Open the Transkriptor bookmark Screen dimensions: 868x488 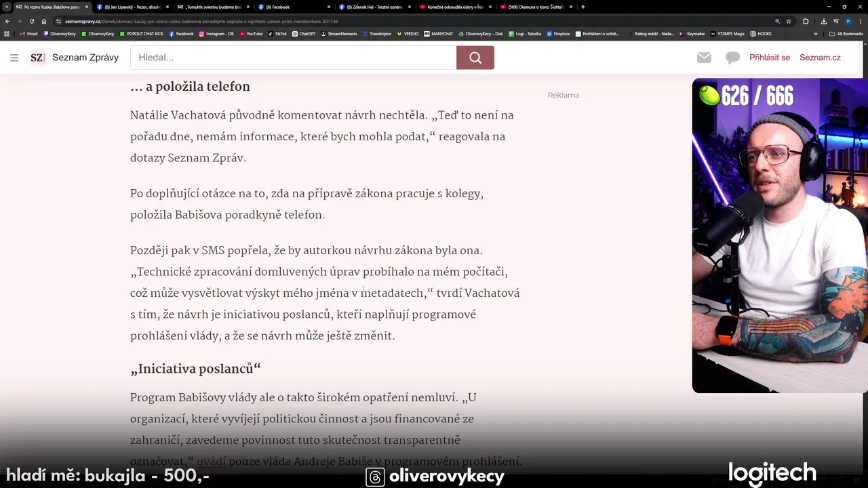[377, 33]
